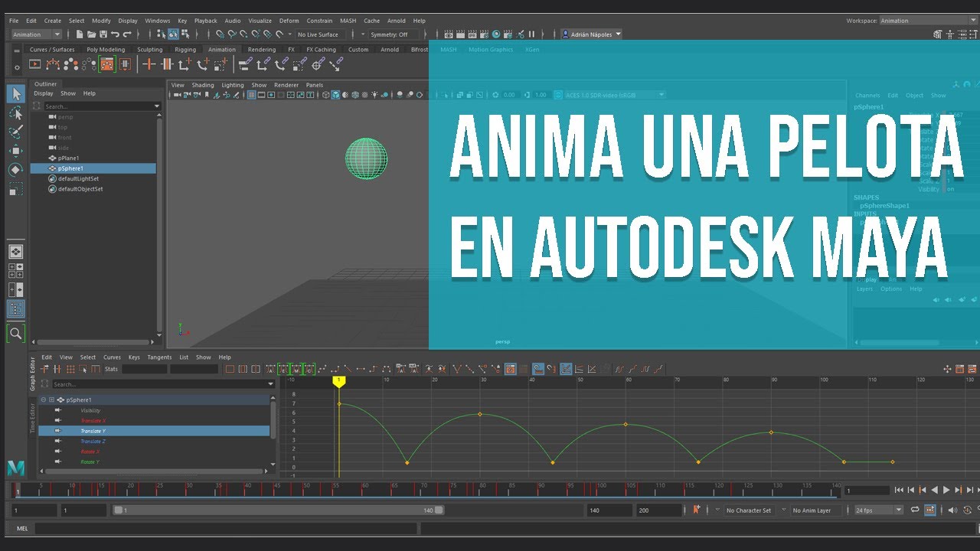The image size is (980, 551).
Task: Open the Graph Editor vertical tab
Action: (x=32, y=373)
